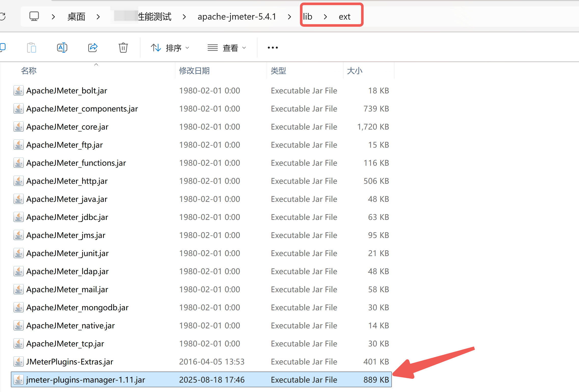
Task: Click the jar icon of ApacheJMeter_junit.jar
Action: pyautogui.click(x=19, y=253)
